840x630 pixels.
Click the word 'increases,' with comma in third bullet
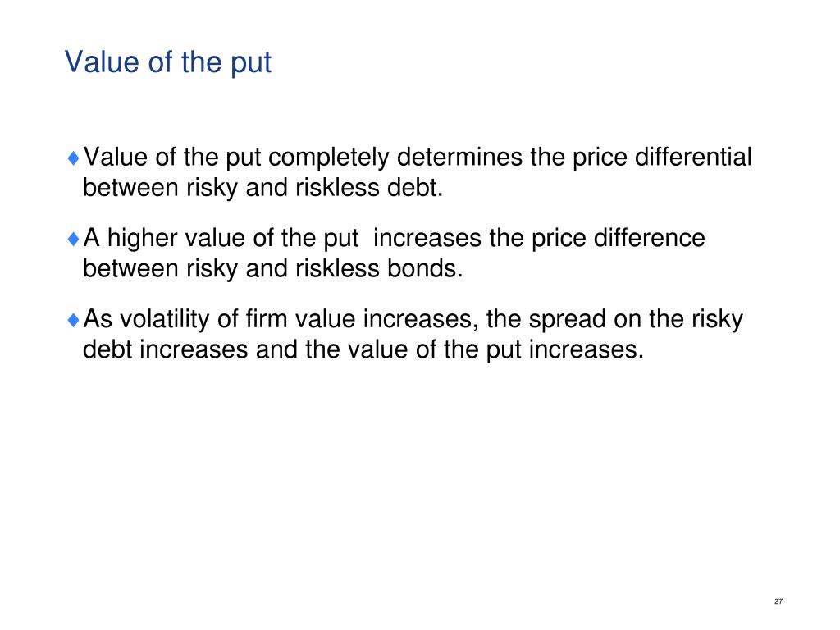(x=421, y=320)
